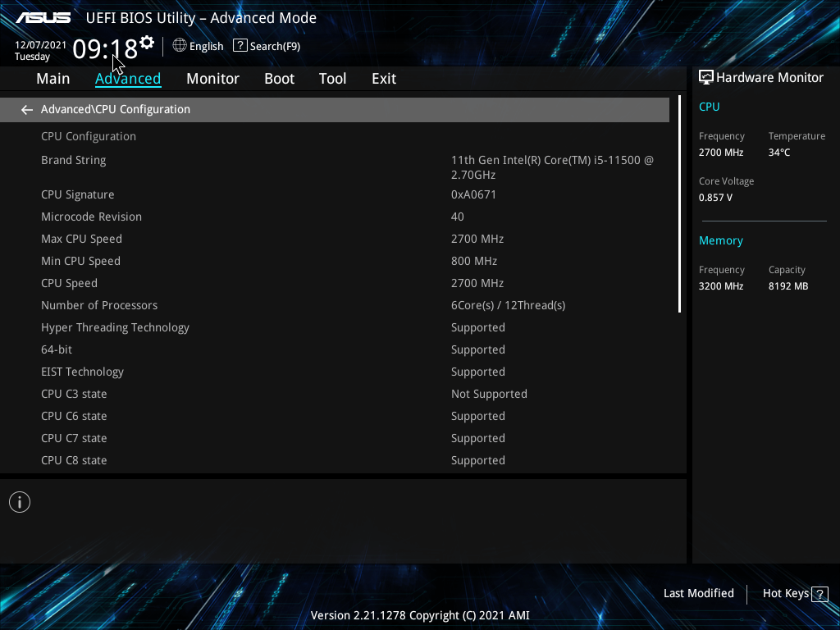Select the CPU C7 state row
Screen dimensions: 840x630
click(335, 438)
